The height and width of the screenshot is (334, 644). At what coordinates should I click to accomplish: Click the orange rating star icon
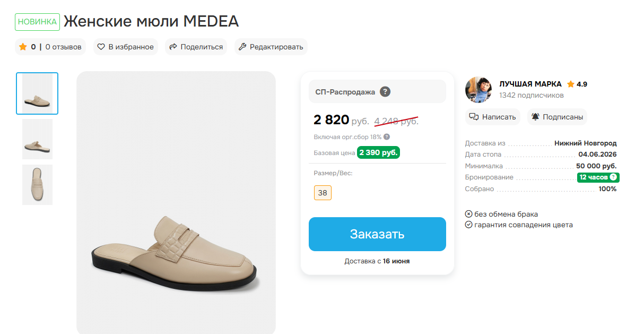point(23,47)
